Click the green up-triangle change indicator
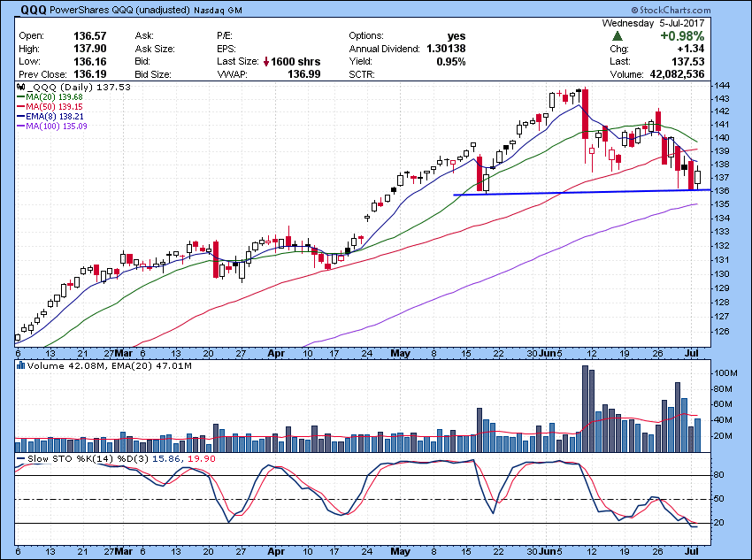The width and height of the screenshot is (752, 560). tap(618, 36)
